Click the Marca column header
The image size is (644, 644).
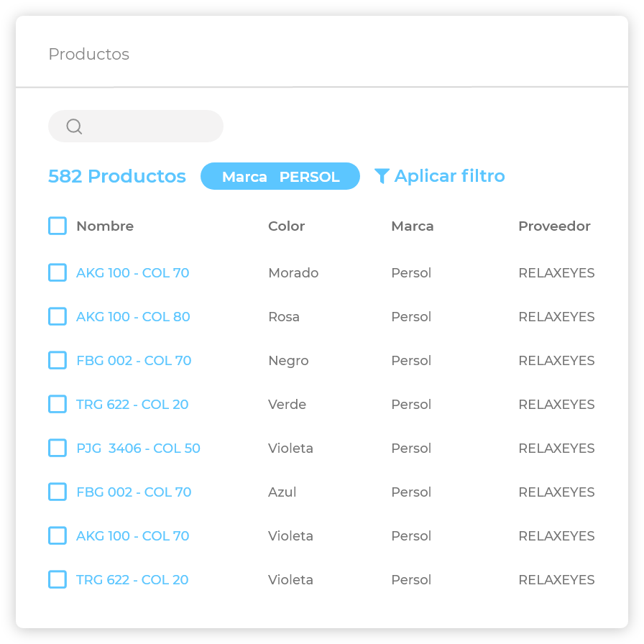[412, 226]
